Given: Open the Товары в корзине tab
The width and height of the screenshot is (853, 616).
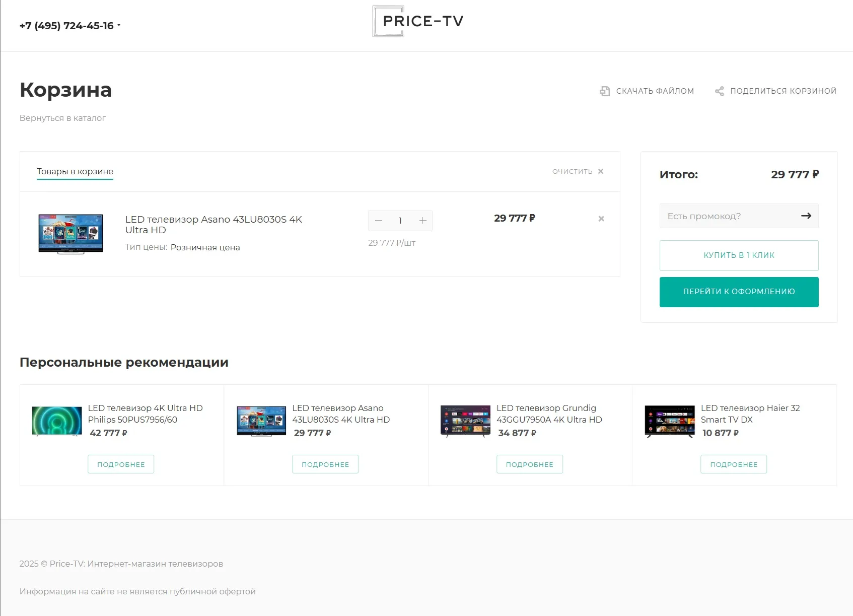Looking at the screenshot, I should pos(75,171).
